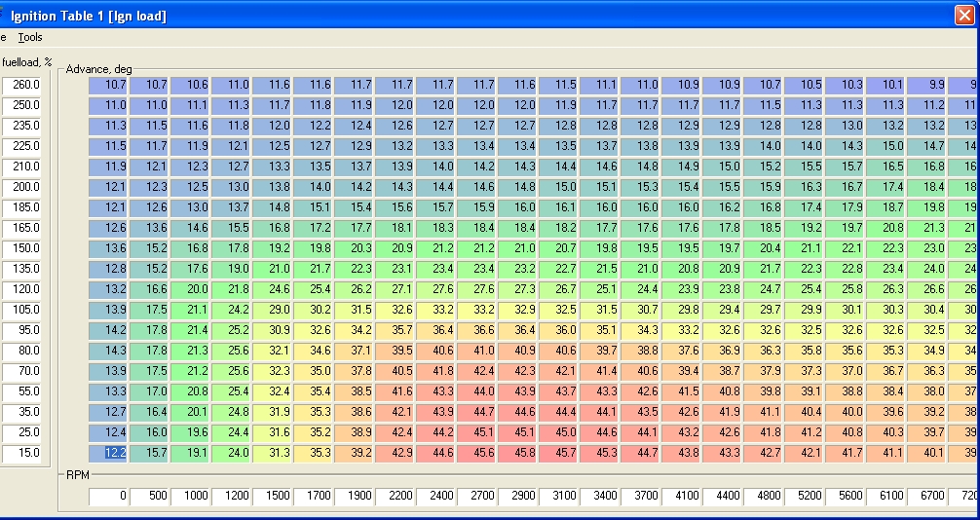
Task: Click the 9.9 cell in the 260.0 row
Action: click(x=927, y=85)
